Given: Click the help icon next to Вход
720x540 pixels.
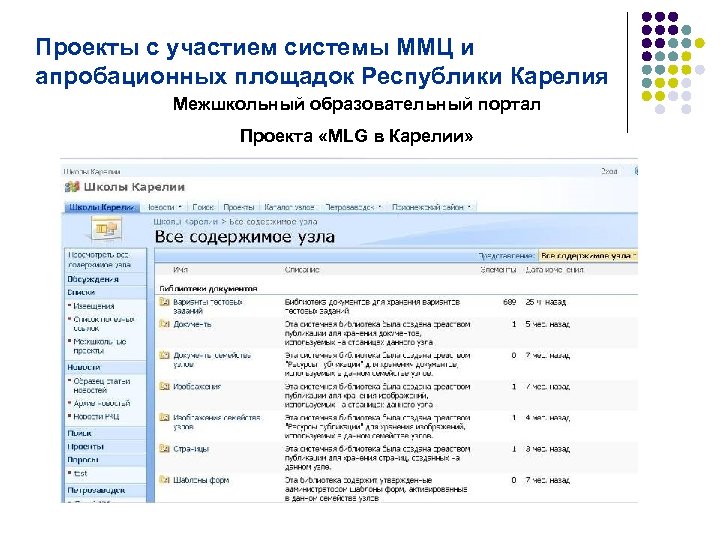Looking at the screenshot, I should tap(636, 171).
